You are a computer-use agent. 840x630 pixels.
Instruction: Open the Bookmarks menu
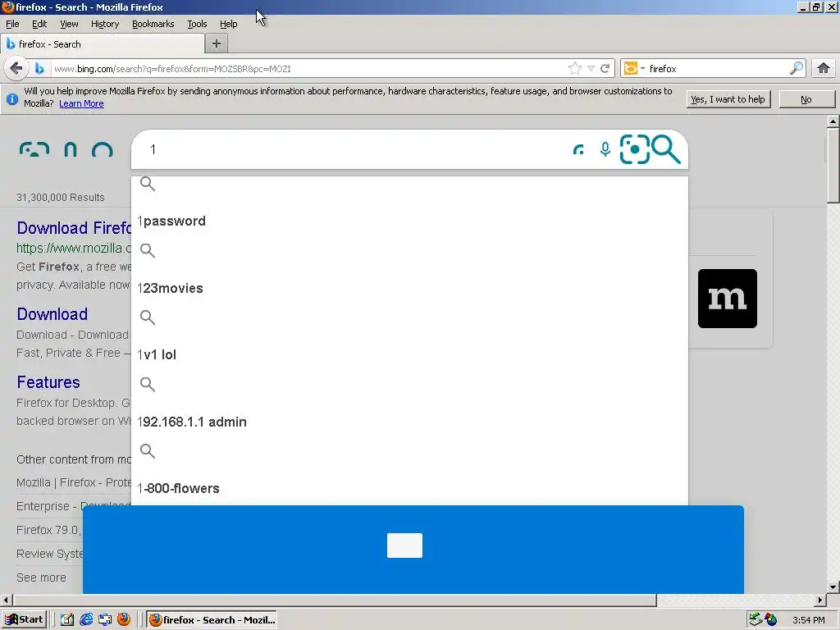pyautogui.click(x=153, y=24)
